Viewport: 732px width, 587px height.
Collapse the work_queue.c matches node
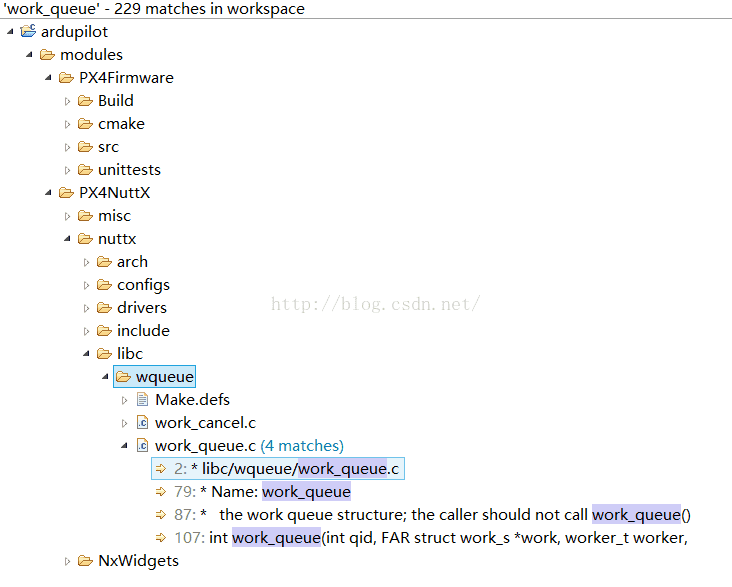pyautogui.click(x=125, y=446)
